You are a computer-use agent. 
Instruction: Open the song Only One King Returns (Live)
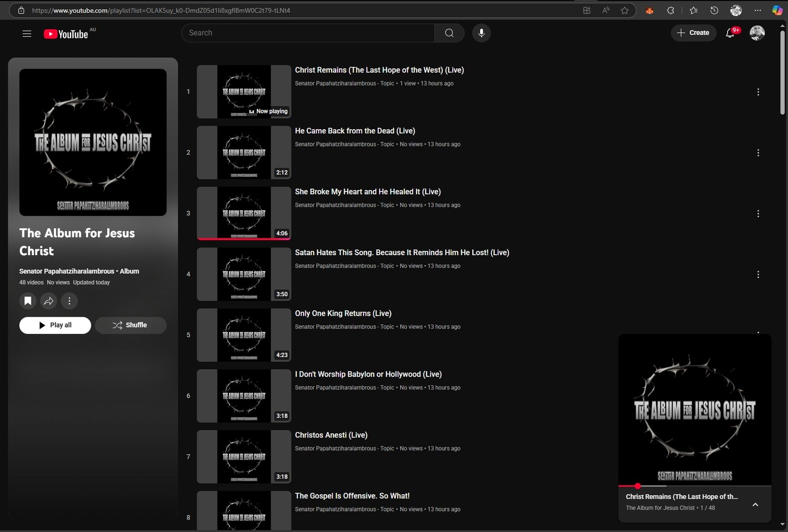point(343,314)
